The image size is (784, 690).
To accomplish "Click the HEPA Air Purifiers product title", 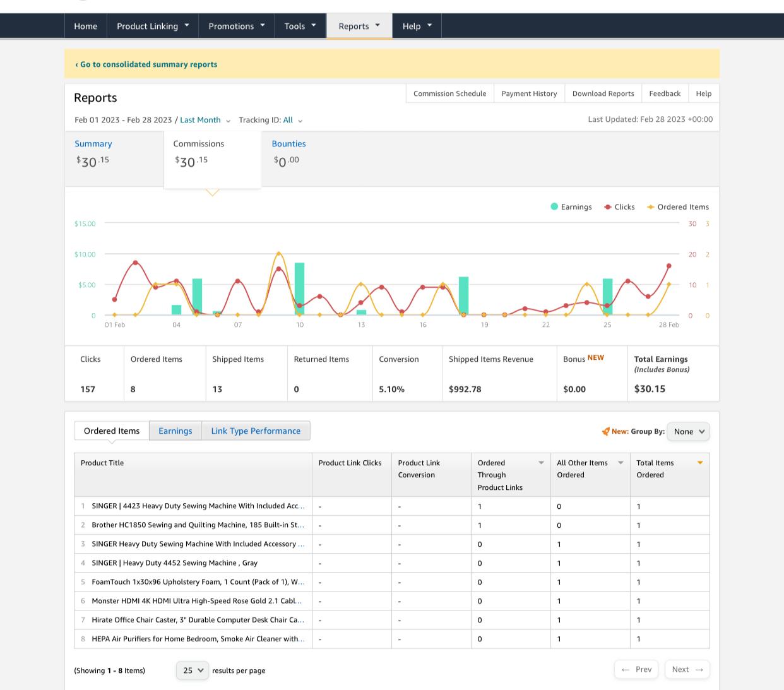I will point(198,639).
